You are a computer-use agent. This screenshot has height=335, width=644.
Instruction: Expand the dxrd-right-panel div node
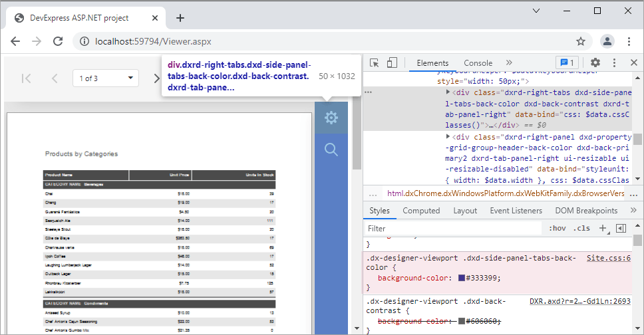448,137
